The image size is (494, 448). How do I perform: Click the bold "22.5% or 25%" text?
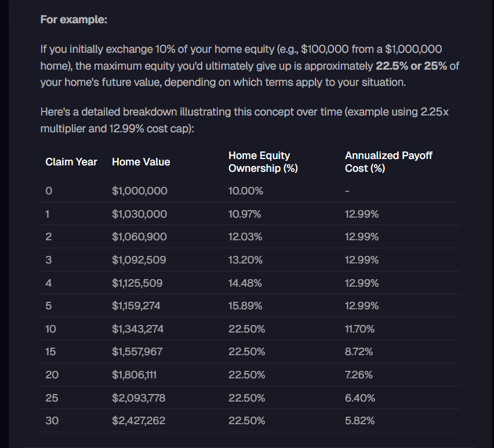click(411, 66)
